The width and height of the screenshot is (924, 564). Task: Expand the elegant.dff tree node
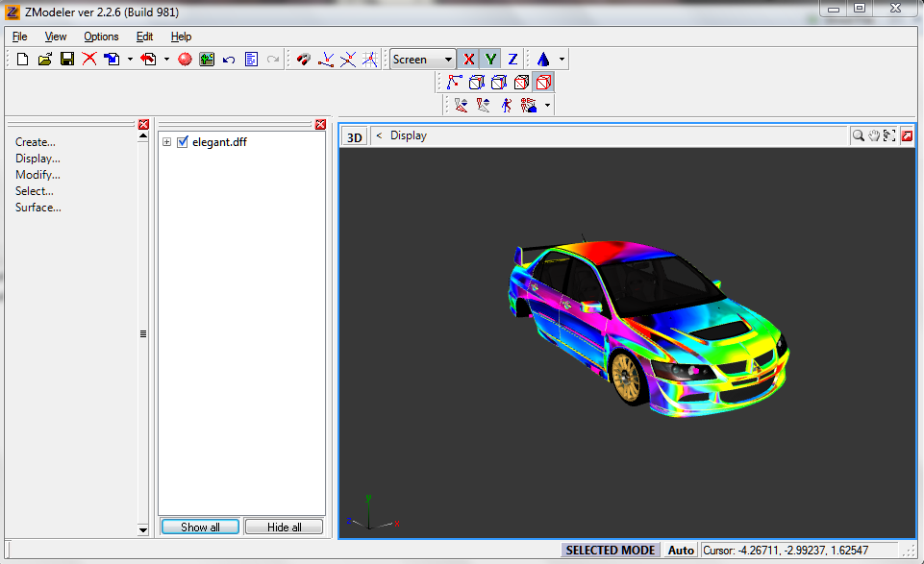(x=166, y=142)
